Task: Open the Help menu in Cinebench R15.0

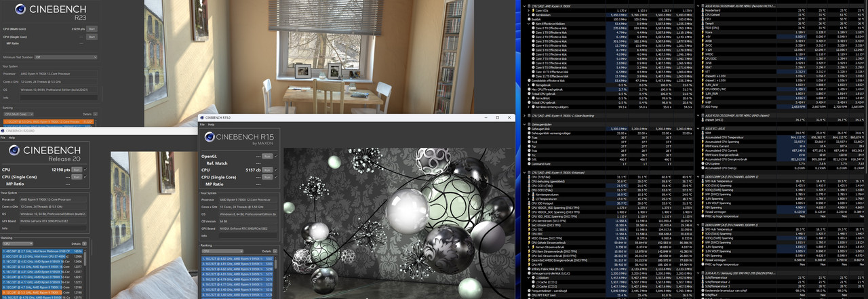Action: tap(211, 125)
